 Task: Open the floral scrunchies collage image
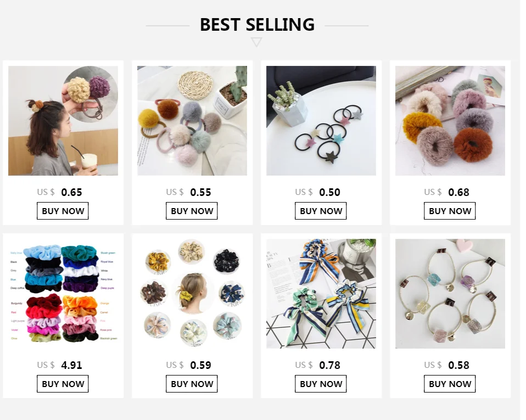point(192,294)
